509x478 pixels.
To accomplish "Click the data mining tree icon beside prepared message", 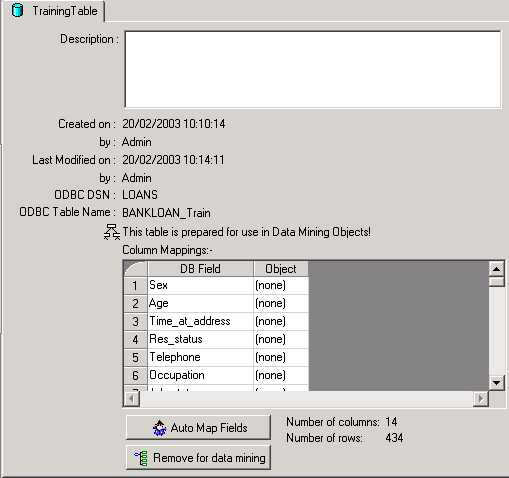I will [x=112, y=232].
